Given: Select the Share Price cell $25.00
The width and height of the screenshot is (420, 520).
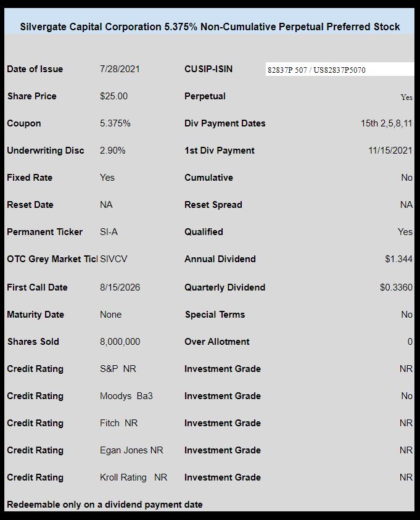Looking at the screenshot, I should (x=113, y=96).
